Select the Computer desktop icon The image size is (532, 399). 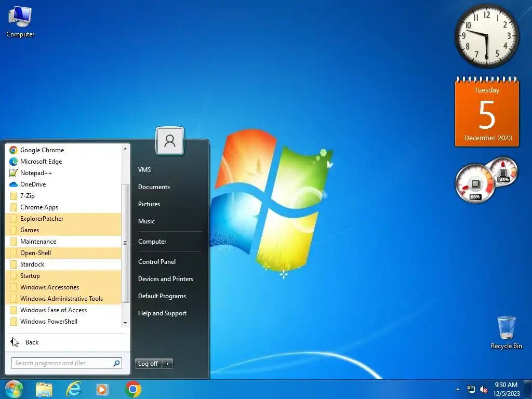(20, 22)
